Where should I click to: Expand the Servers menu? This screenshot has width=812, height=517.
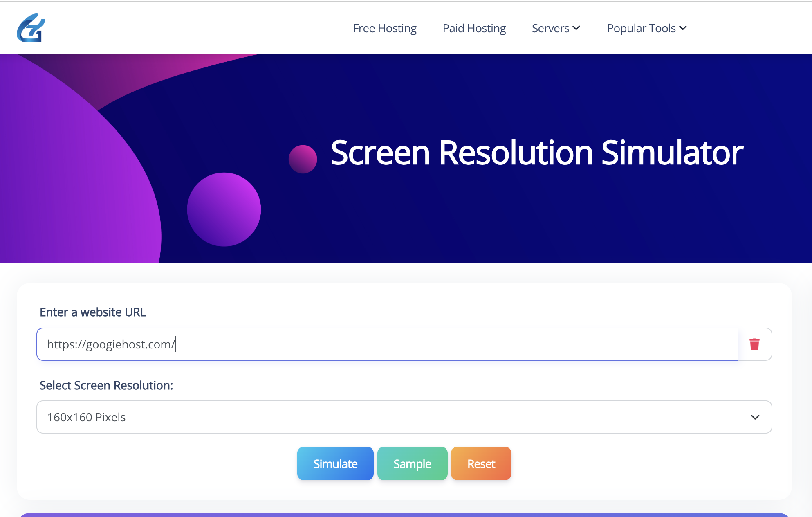click(x=550, y=28)
